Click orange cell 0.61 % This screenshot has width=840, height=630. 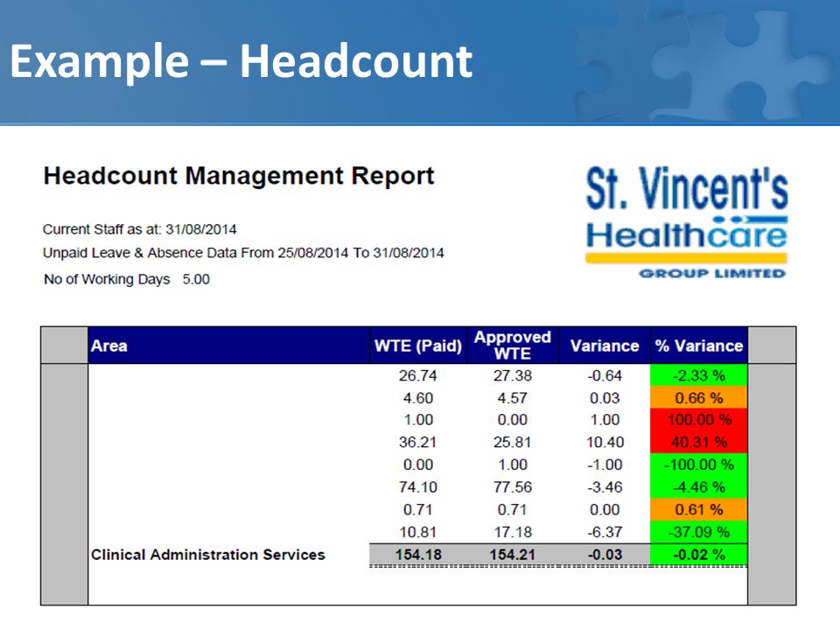[698, 509]
